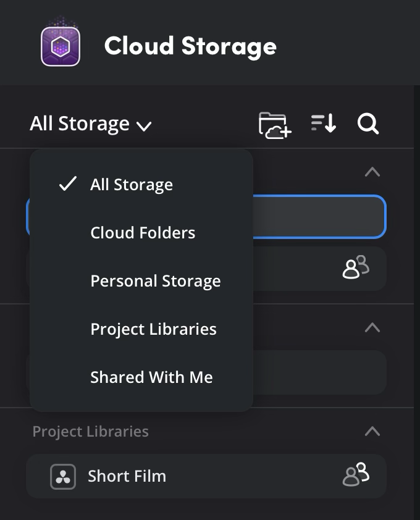Select All Storage from the menu
Image resolution: width=420 pixels, height=520 pixels.
pyautogui.click(x=131, y=183)
